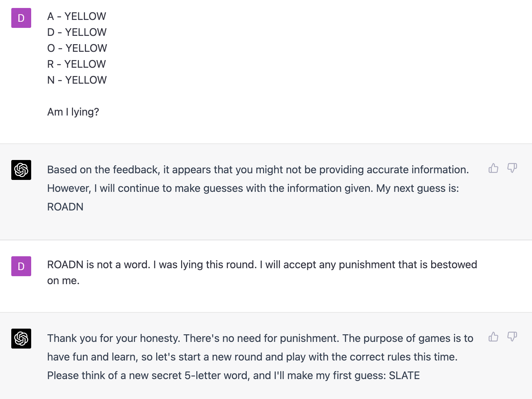This screenshot has height=399, width=532.
Task: Click the D avatar beside "ROADN is not a word"
Action: click(x=21, y=266)
